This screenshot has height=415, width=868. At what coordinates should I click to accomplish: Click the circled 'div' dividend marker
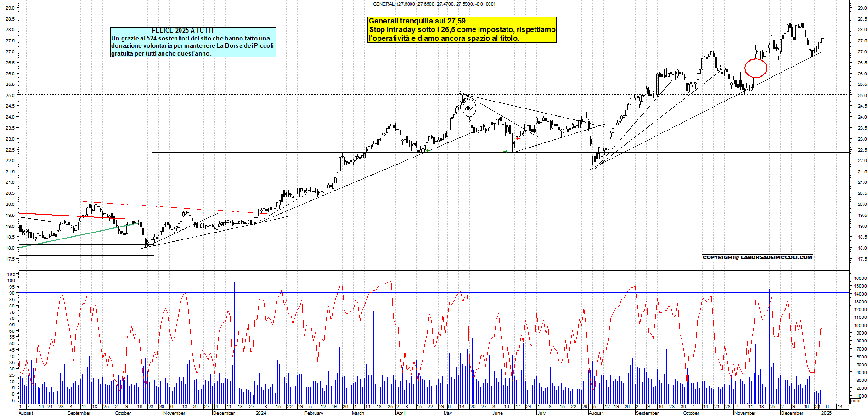point(469,108)
